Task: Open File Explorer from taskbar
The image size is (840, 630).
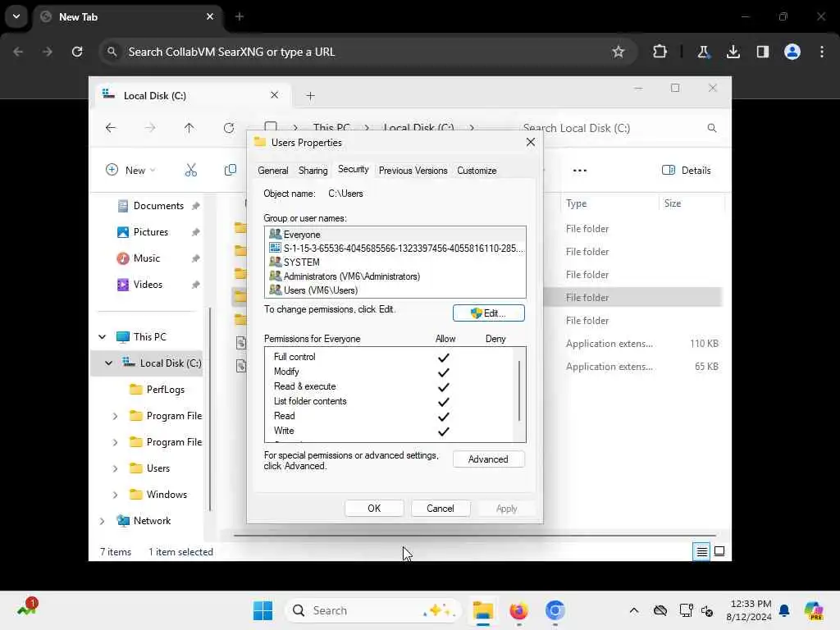Action: click(482, 610)
